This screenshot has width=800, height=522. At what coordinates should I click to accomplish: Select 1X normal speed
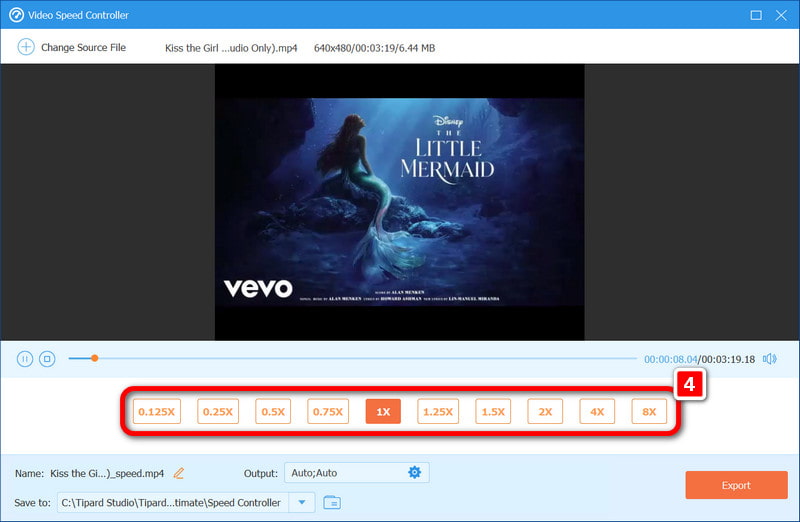tap(383, 411)
